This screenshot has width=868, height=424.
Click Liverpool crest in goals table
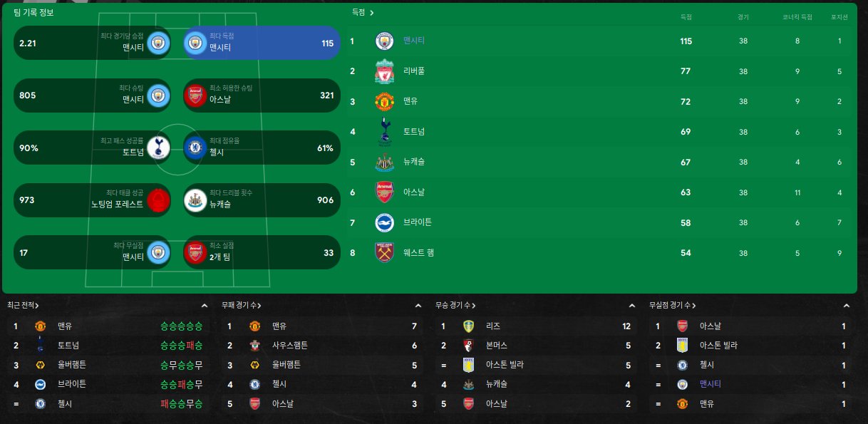tap(385, 71)
